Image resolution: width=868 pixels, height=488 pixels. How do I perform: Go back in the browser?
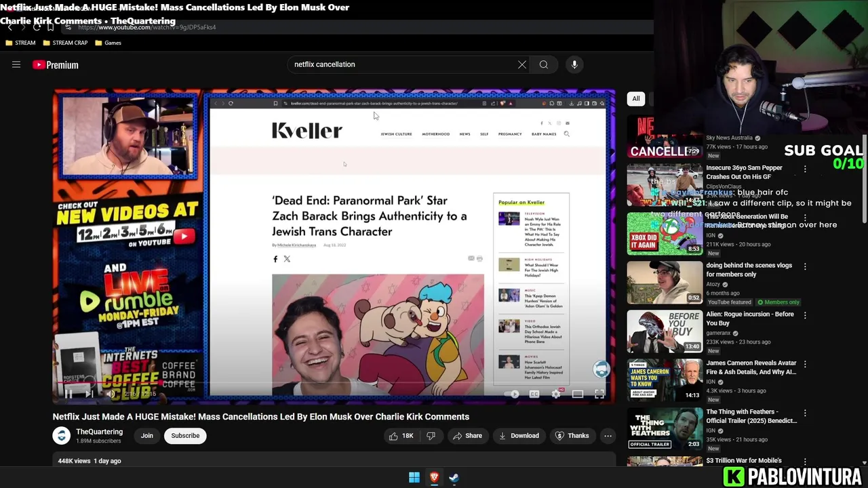pyautogui.click(x=9, y=27)
